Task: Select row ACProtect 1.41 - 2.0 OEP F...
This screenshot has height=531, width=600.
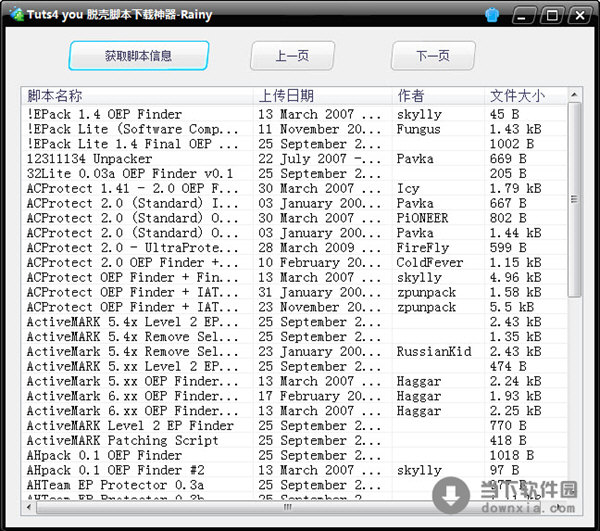Action: pyautogui.click(x=294, y=189)
